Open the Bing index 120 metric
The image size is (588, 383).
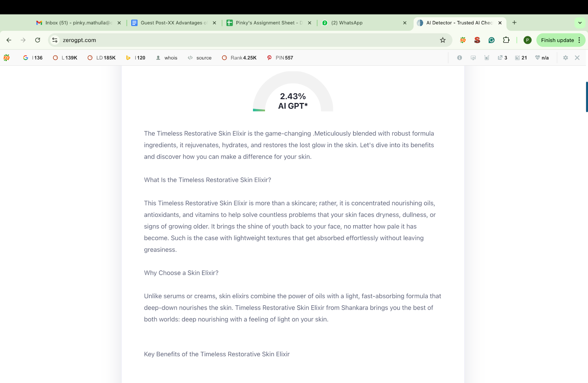point(136,58)
